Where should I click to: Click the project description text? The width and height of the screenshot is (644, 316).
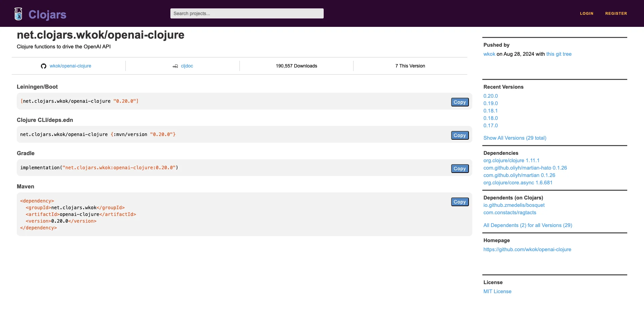point(64,47)
